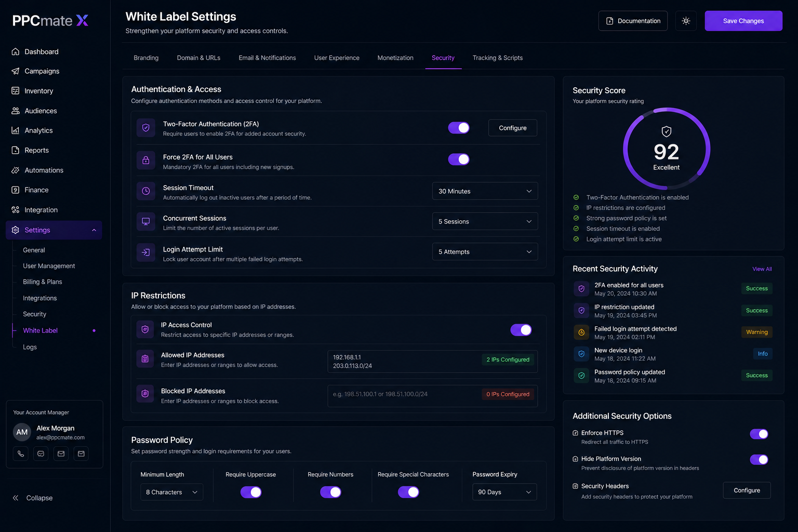This screenshot has width=798, height=532.
Task: Open View All recent security activity
Action: click(762, 269)
